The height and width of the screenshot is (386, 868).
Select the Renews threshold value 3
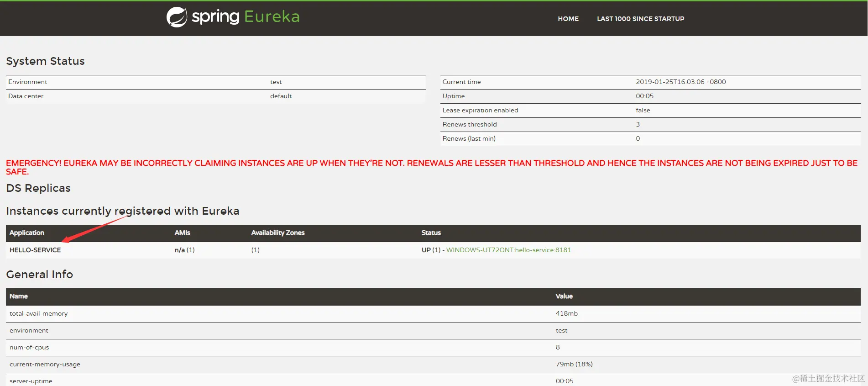tap(638, 124)
